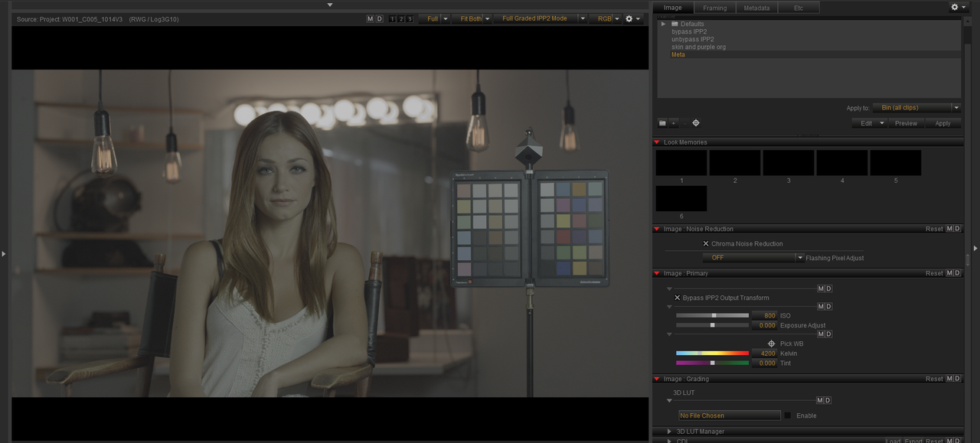980x443 pixels.
Task: Activate the Pick WB crosshair tool
Action: (772, 344)
